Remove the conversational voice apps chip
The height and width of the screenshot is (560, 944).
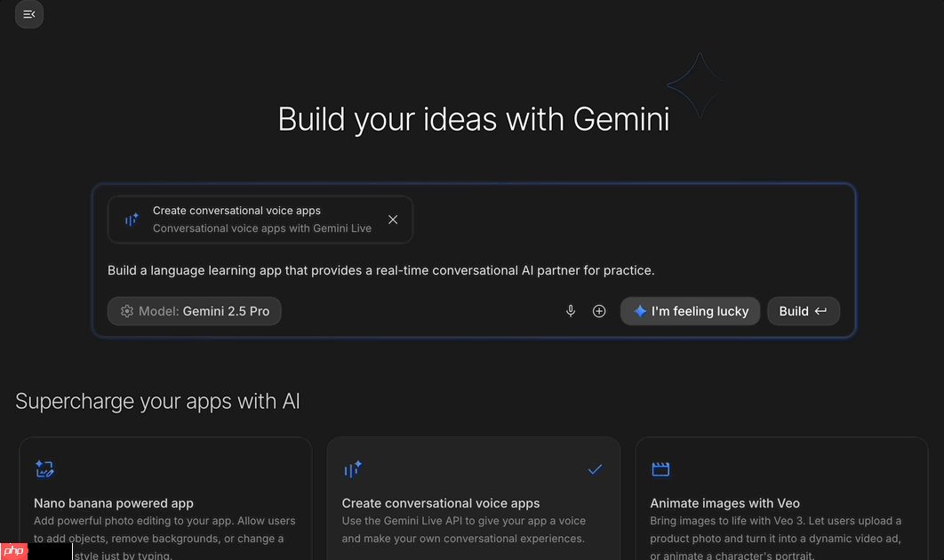click(x=393, y=220)
